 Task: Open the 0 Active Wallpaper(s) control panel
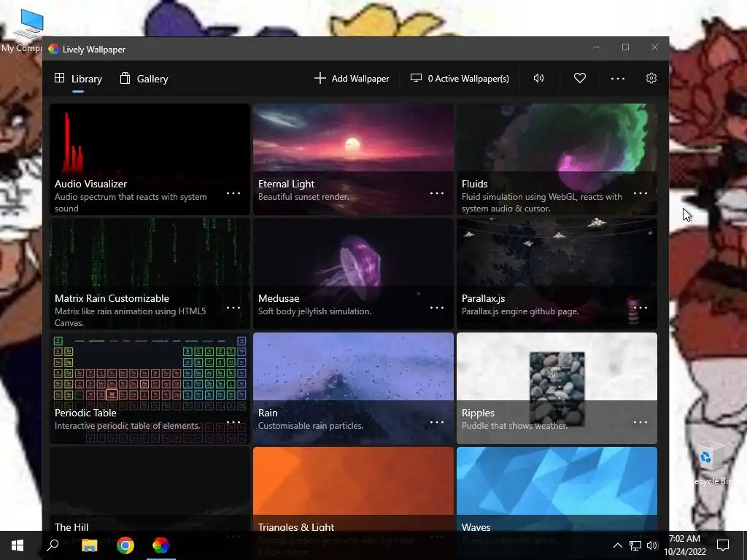coord(460,79)
